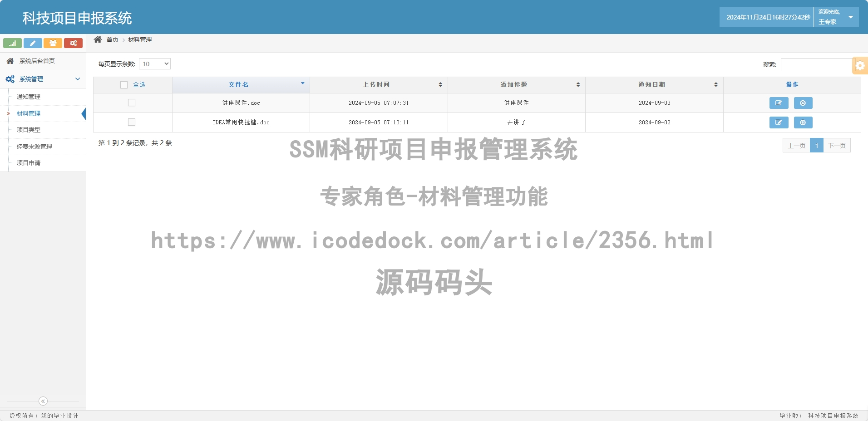Click the red gears shortcut button
The height and width of the screenshot is (421, 868).
click(x=73, y=43)
